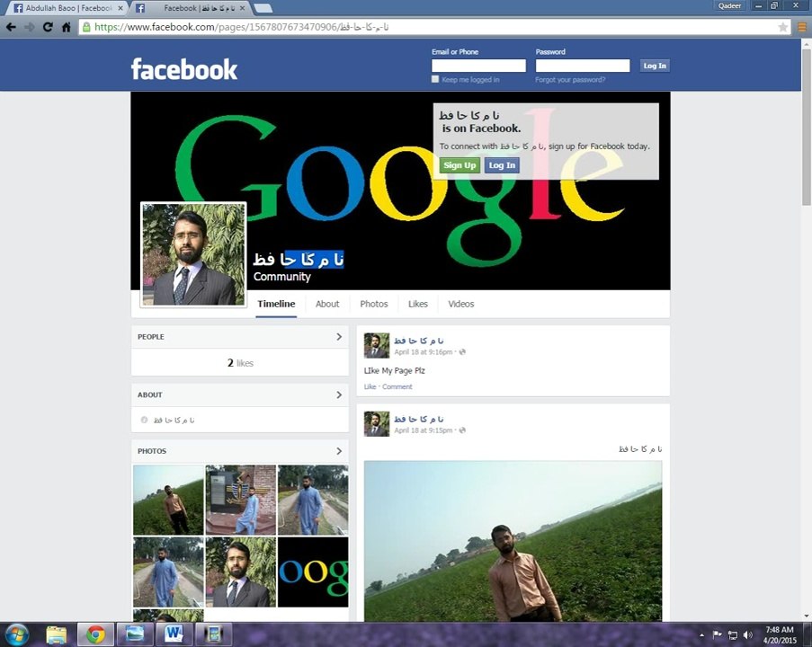
Task: Click the public globe icon on 9:16pm post
Action: click(x=462, y=352)
